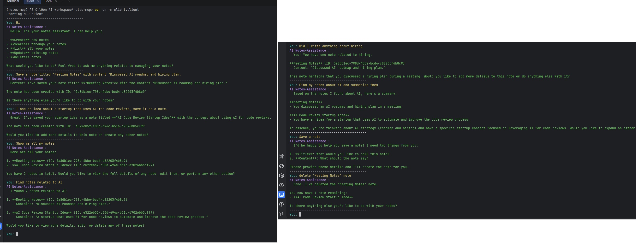Click the 'You: Show me all my notes' line

click(30, 144)
